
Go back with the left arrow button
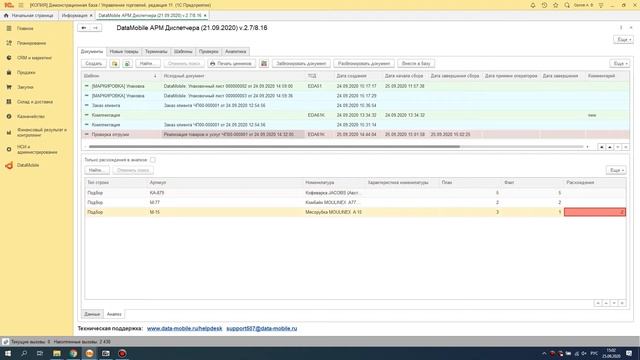[84, 28]
